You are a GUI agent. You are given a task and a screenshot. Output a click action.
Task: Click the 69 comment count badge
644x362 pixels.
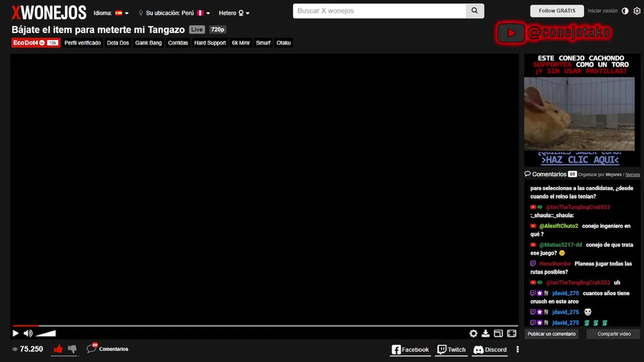pos(572,174)
